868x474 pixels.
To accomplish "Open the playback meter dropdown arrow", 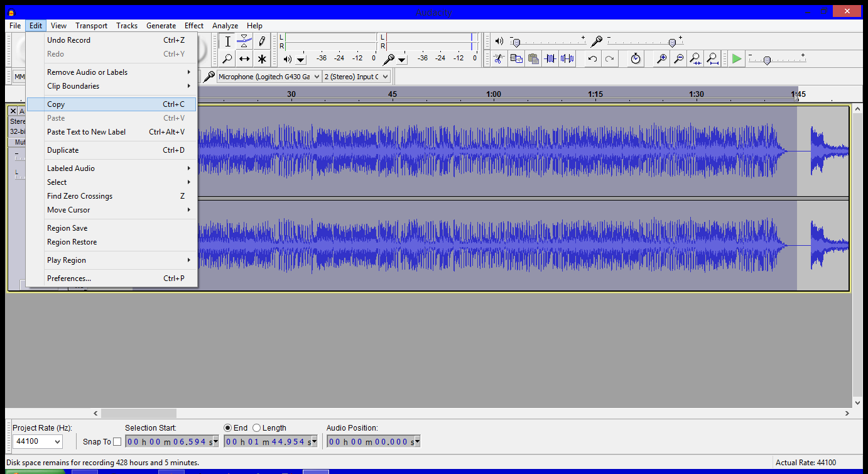I will tap(301, 60).
